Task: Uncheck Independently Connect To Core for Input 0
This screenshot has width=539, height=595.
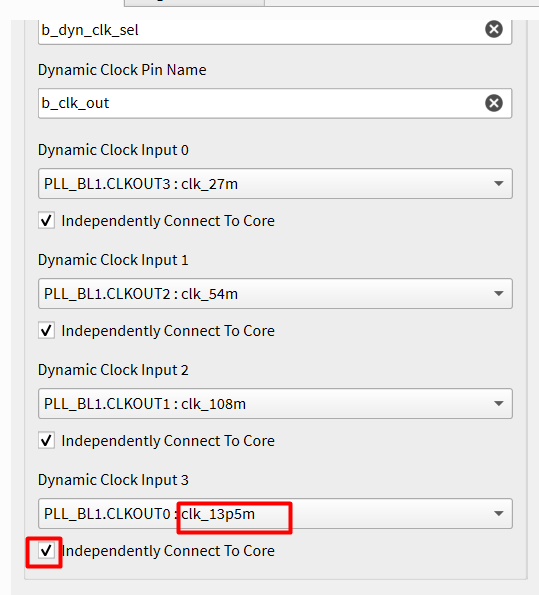Action: pos(46,220)
